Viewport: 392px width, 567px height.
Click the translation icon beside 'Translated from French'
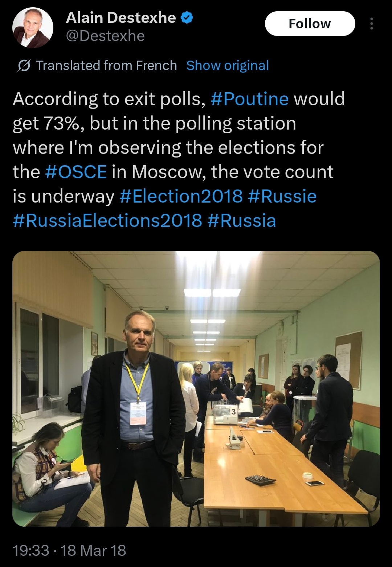point(24,66)
